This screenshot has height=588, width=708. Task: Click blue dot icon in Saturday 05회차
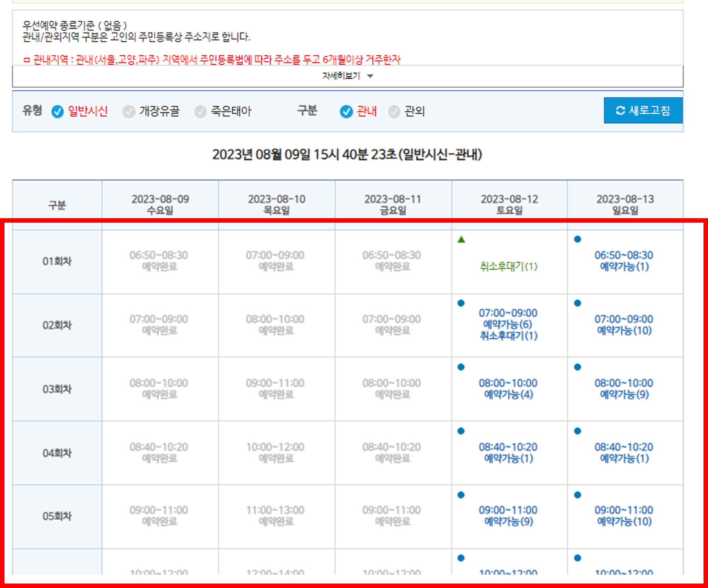[x=461, y=495]
